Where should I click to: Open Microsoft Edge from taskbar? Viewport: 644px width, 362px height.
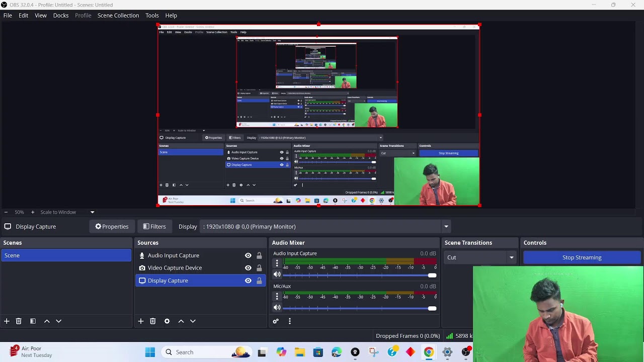(x=337, y=352)
